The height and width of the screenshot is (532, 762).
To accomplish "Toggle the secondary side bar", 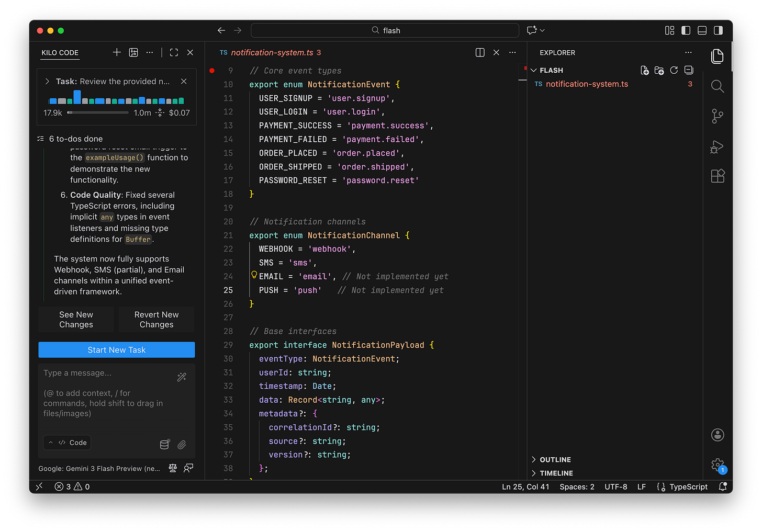I will pos(719,30).
